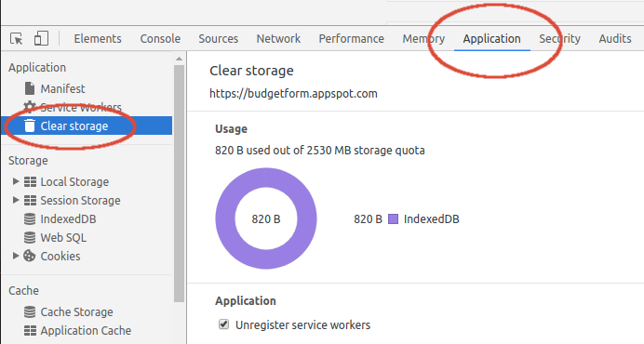This screenshot has height=344, width=644.
Task: Open IndexedDB database icon in sidebar
Action: click(x=30, y=218)
